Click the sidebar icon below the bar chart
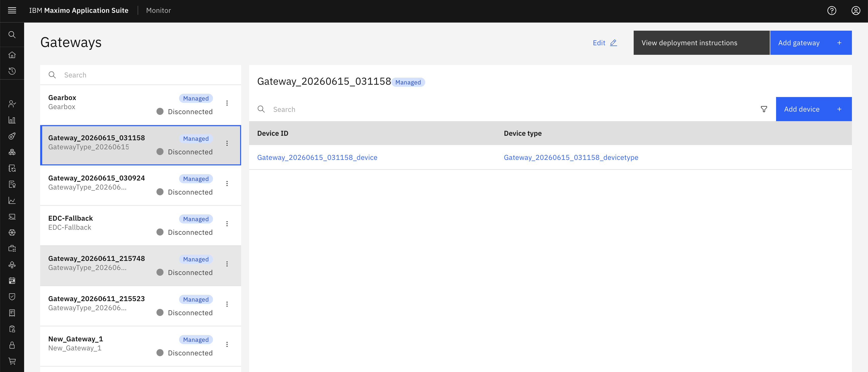This screenshot has height=372, width=868. (12, 136)
